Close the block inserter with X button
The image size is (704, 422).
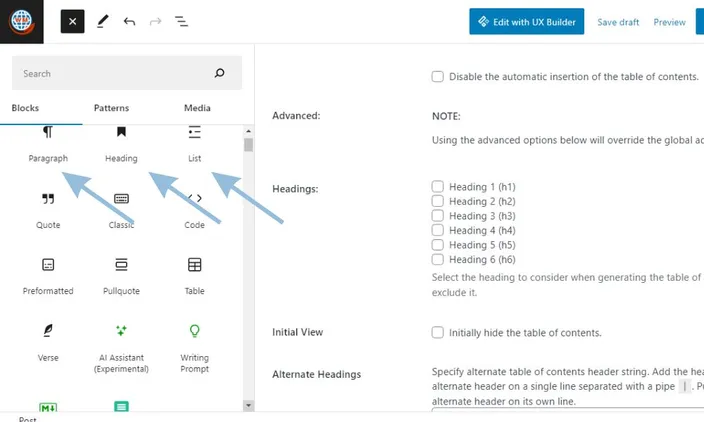[x=72, y=22]
